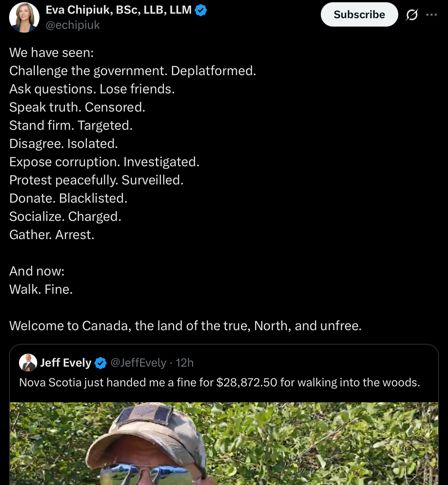
Task: Click the blue verified badge beside Eva Chipiuk
Action: [x=201, y=10]
